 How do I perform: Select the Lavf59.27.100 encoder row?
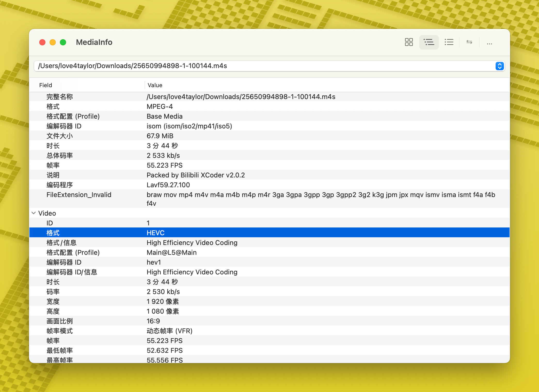pyautogui.click(x=168, y=185)
